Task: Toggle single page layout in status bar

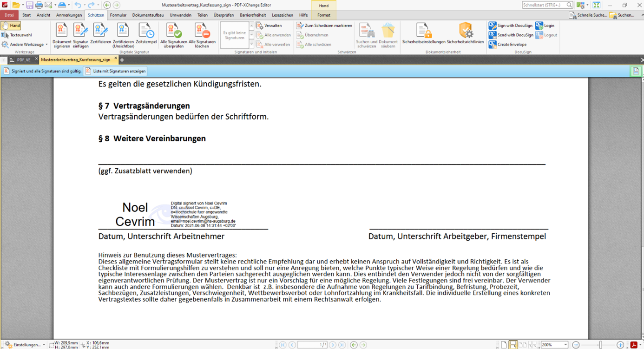Action: click(x=504, y=345)
